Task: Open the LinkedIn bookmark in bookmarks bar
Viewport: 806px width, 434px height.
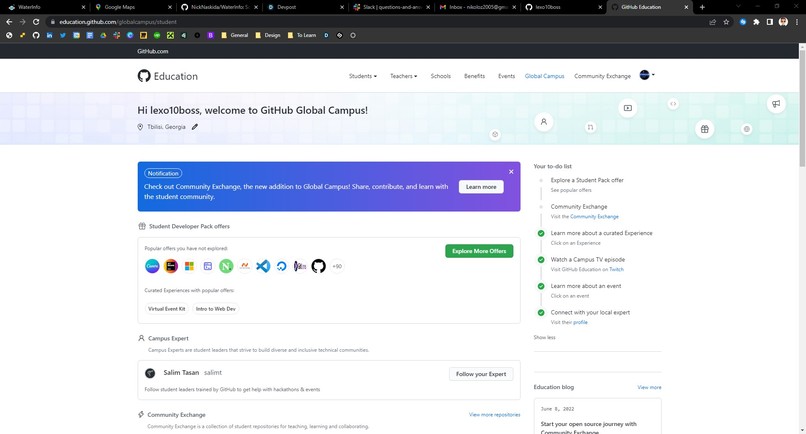Action: click(x=49, y=35)
